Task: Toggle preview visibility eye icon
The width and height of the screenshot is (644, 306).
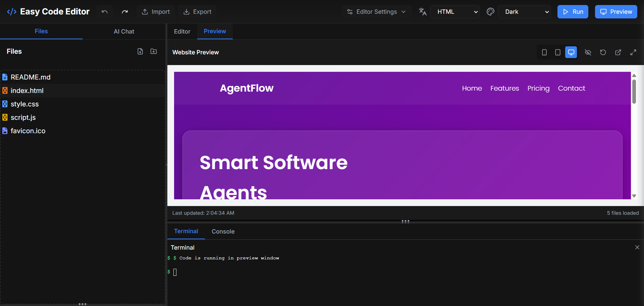Action: tap(588, 52)
